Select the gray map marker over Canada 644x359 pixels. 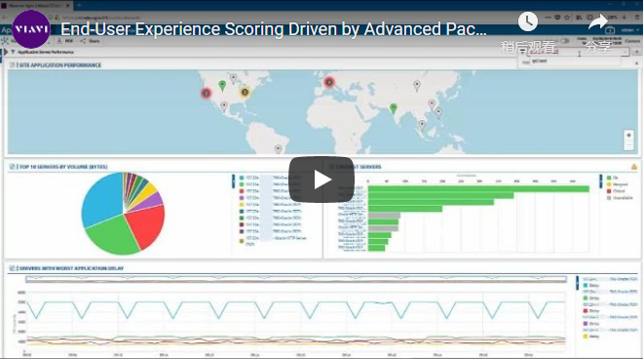233,79
